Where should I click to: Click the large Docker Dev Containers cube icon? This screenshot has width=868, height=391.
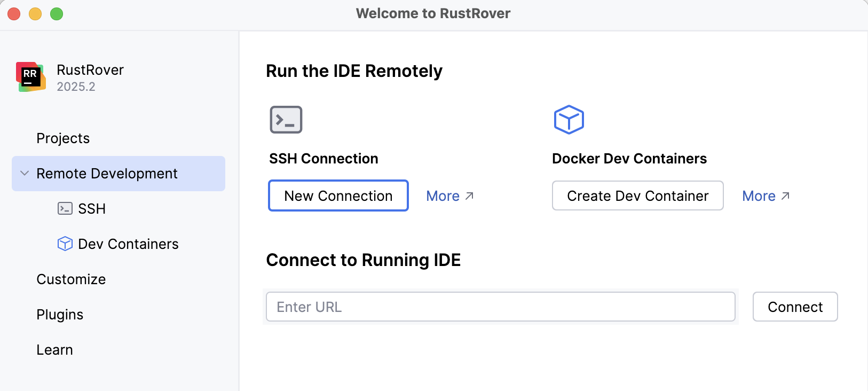click(x=569, y=120)
